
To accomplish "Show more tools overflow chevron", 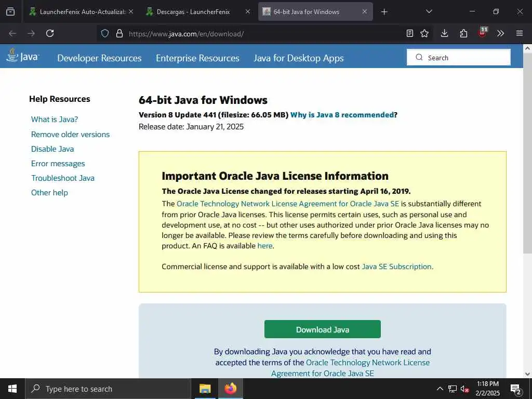I will 500,33.
